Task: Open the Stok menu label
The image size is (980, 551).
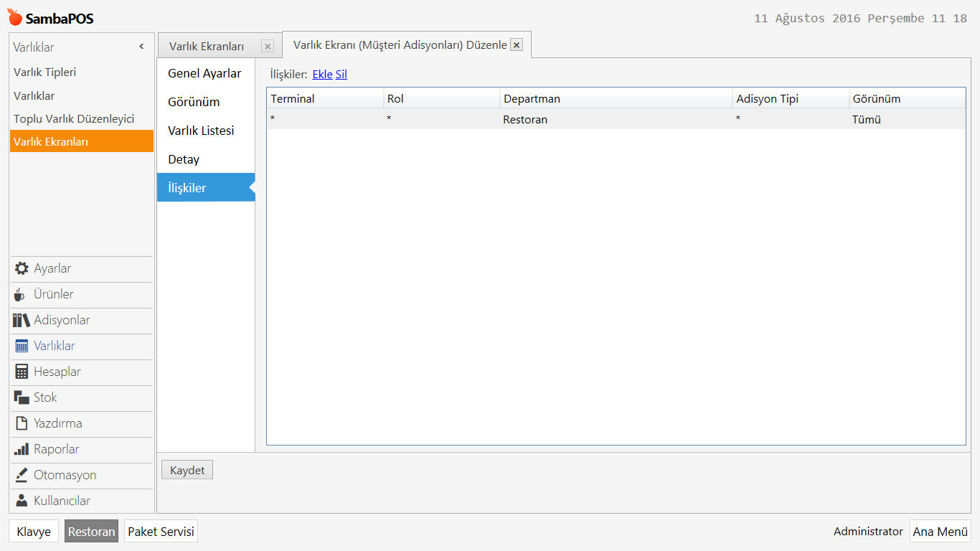Action: pos(45,397)
